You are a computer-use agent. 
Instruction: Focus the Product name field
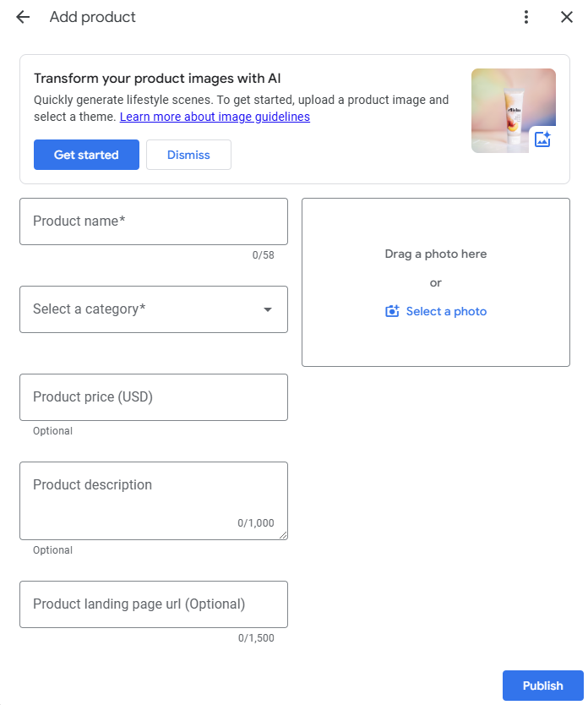point(154,221)
